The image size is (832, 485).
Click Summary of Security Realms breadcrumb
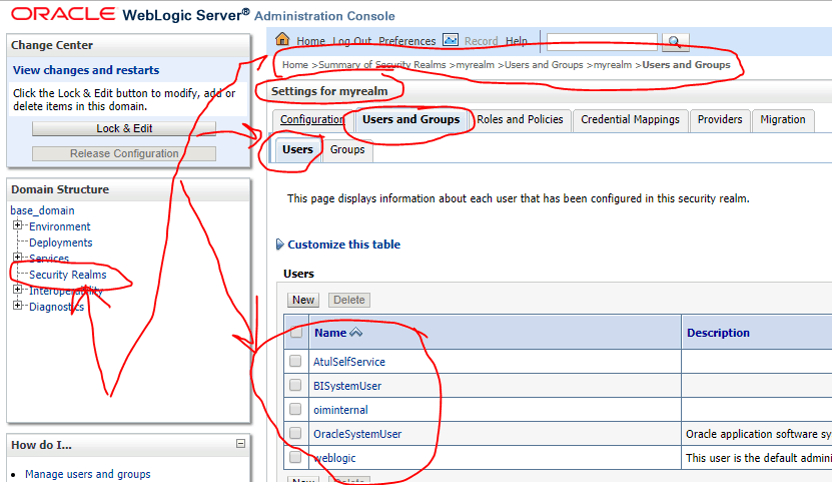pyautogui.click(x=382, y=65)
